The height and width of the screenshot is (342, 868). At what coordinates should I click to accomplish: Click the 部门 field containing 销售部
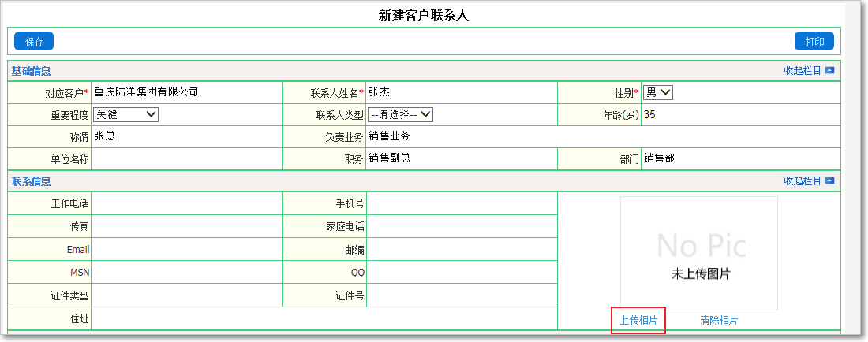(741, 159)
